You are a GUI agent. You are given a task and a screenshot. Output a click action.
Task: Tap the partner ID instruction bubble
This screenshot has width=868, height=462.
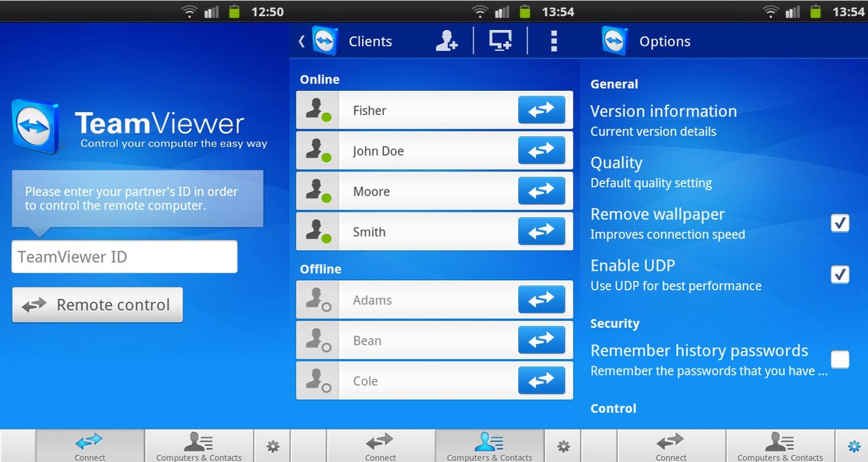tap(137, 199)
